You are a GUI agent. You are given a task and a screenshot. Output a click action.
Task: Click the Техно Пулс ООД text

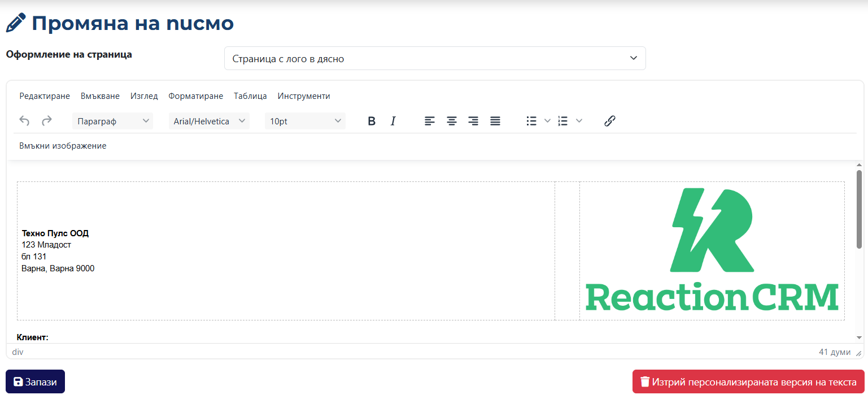coord(55,233)
